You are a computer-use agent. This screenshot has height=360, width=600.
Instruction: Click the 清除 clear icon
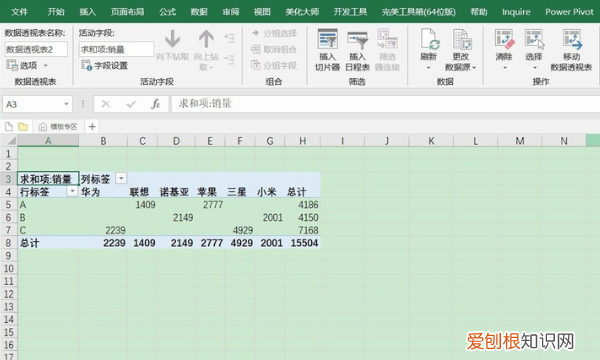pos(504,39)
